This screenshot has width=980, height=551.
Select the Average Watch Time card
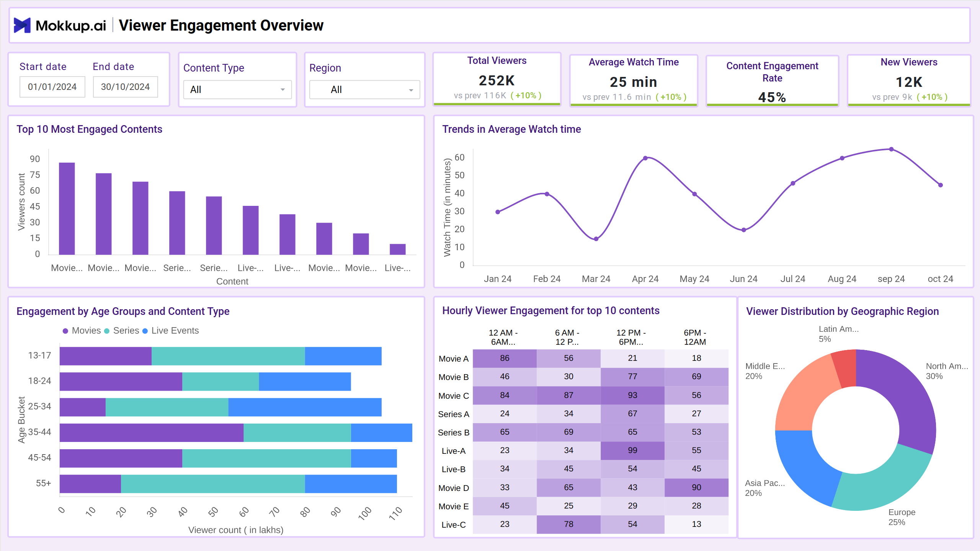[634, 80]
